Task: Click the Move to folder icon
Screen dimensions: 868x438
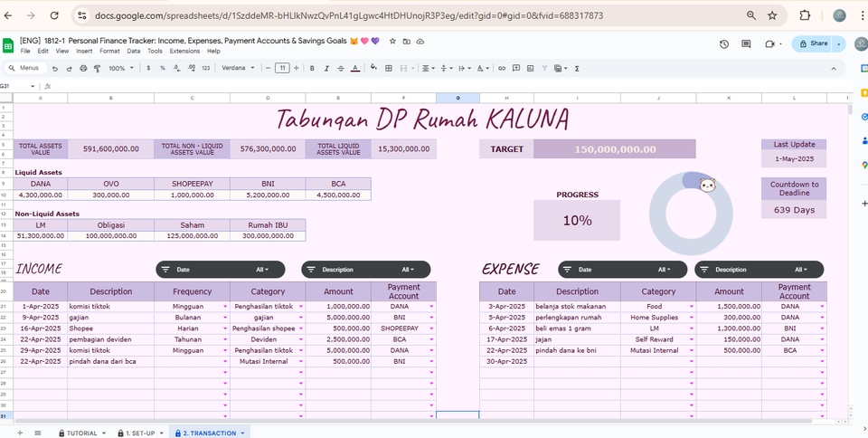Action: coord(406,42)
